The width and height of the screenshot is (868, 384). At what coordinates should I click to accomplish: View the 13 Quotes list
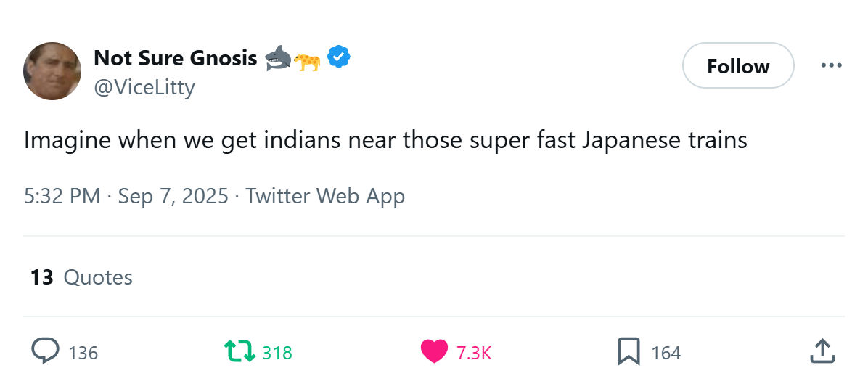[x=81, y=277]
